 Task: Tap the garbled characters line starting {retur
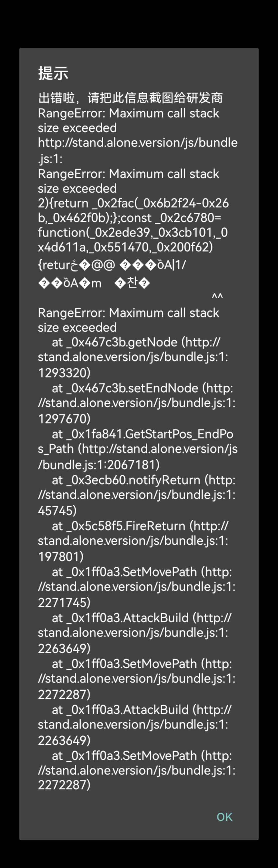(x=111, y=265)
